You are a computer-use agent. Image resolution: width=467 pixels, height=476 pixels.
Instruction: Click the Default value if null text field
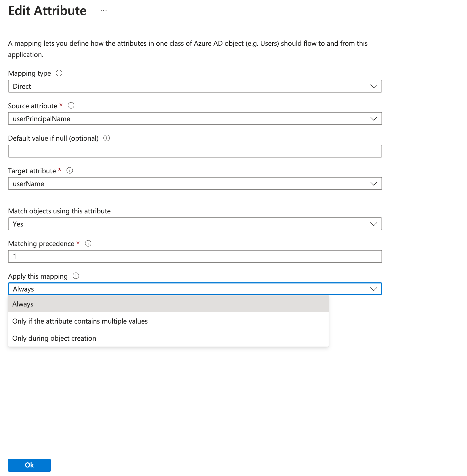[194, 151]
